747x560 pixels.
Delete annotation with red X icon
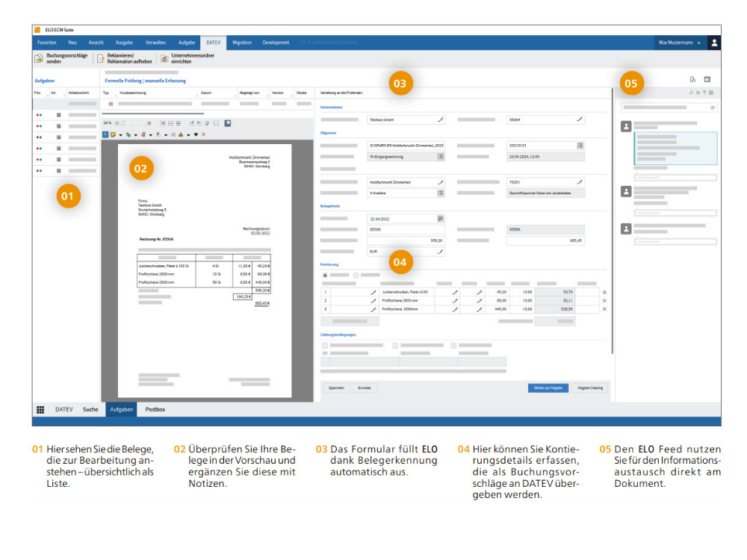(x=203, y=134)
